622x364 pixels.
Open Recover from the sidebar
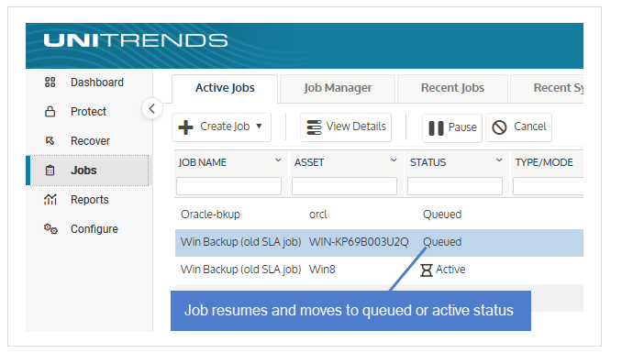click(x=89, y=141)
